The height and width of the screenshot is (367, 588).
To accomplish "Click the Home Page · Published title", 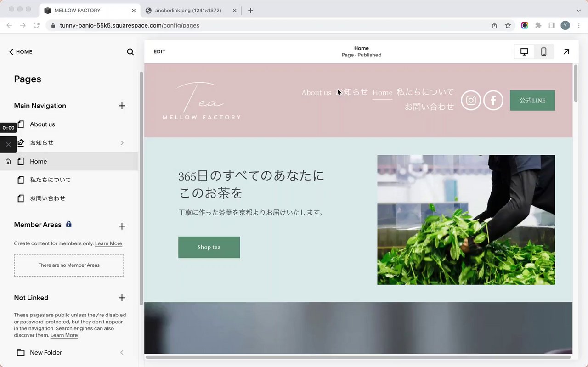I will (362, 51).
